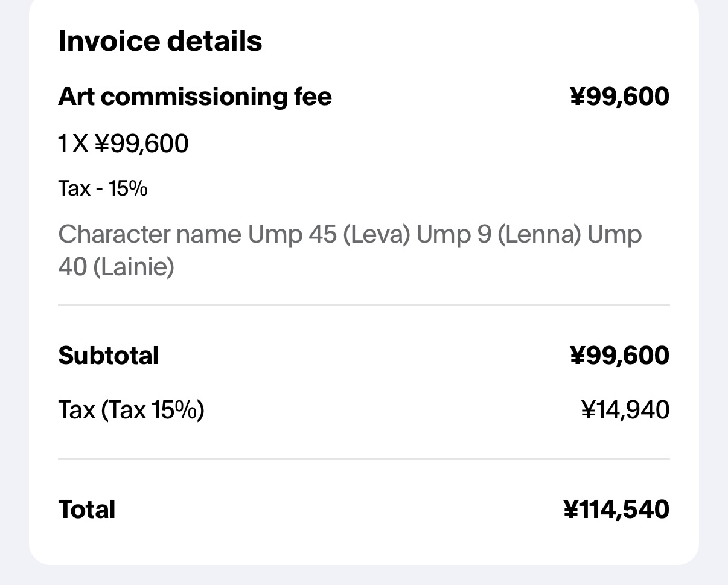The width and height of the screenshot is (728, 585).
Task: Click 40 (Lainie) on description's second line
Action: click(x=116, y=266)
